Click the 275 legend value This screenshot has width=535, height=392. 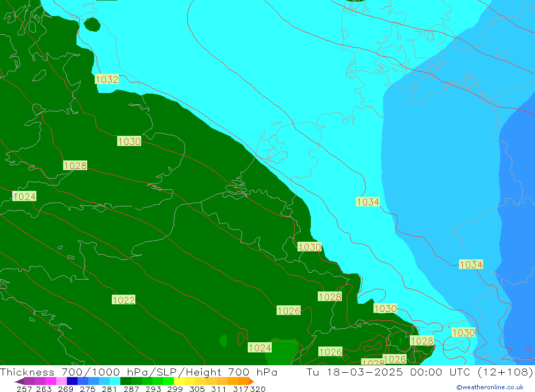point(87,389)
